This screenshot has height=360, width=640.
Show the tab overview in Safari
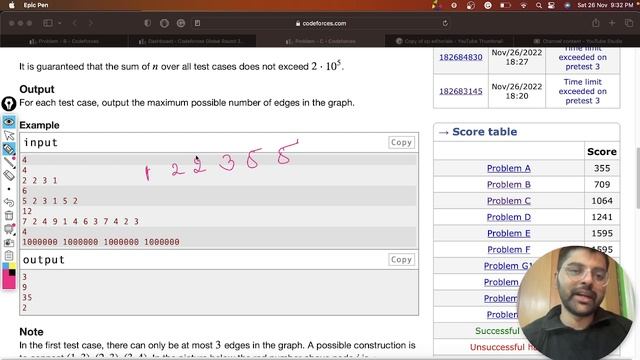(x=629, y=23)
